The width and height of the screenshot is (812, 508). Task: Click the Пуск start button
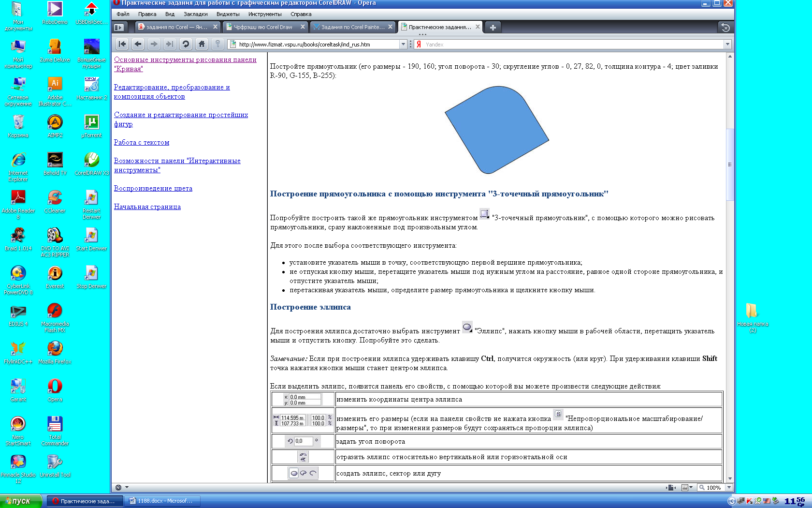click(x=21, y=501)
